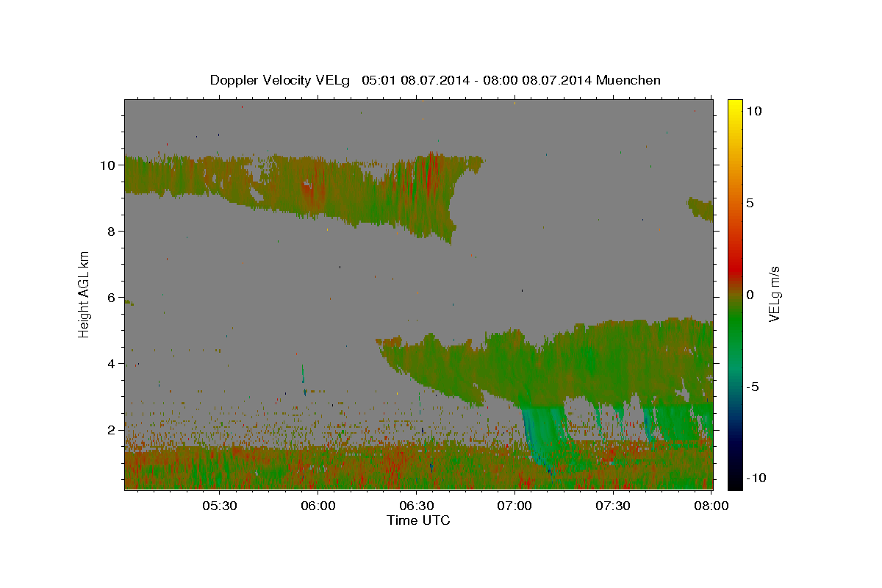The height and width of the screenshot is (588, 882).
Task: Click the 07:30 time tick label
Action: click(613, 506)
